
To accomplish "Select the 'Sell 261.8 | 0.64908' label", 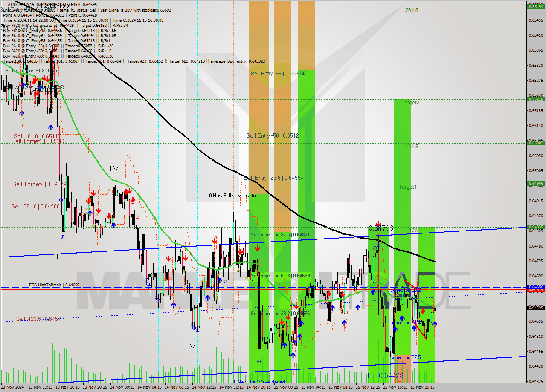I will (35, 206).
